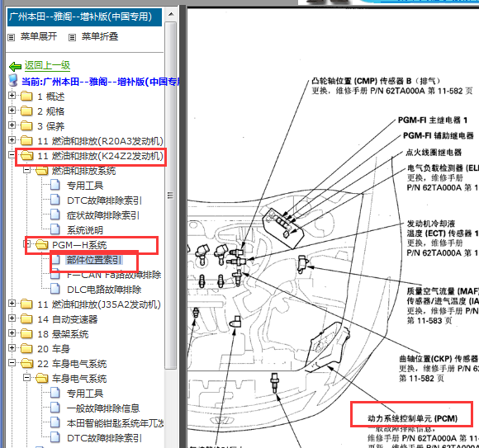
Task: Click the green back arrow icon
Action: coord(15,66)
